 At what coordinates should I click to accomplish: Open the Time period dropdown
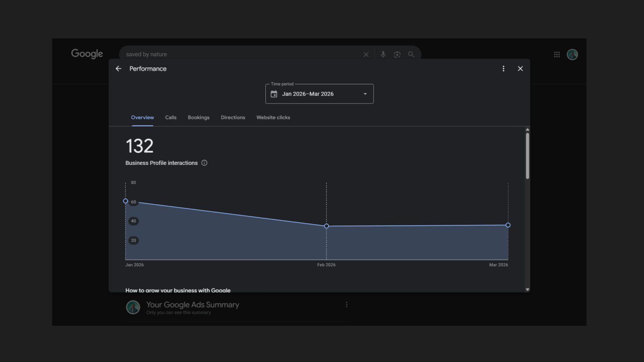click(x=319, y=93)
